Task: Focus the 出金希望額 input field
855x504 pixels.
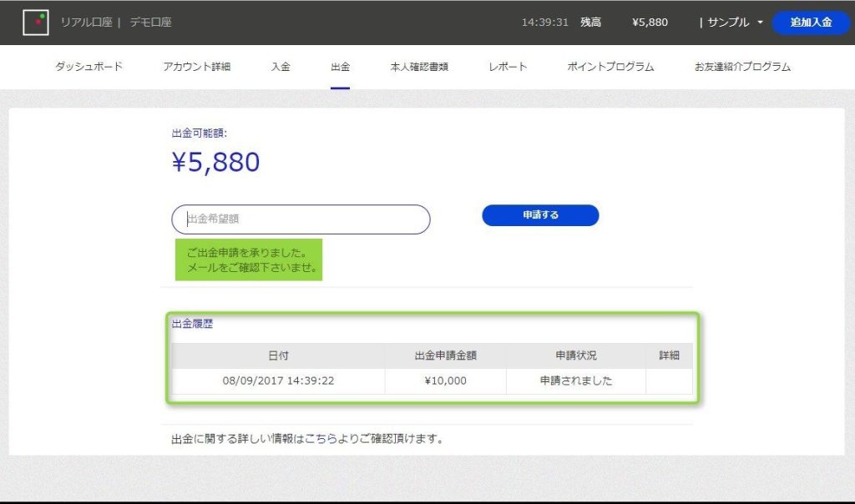Action: [x=301, y=219]
